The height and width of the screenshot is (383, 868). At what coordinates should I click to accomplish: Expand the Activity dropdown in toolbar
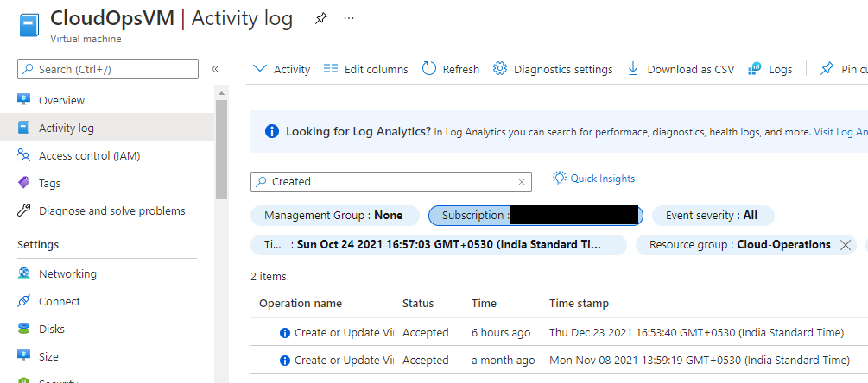click(x=282, y=69)
